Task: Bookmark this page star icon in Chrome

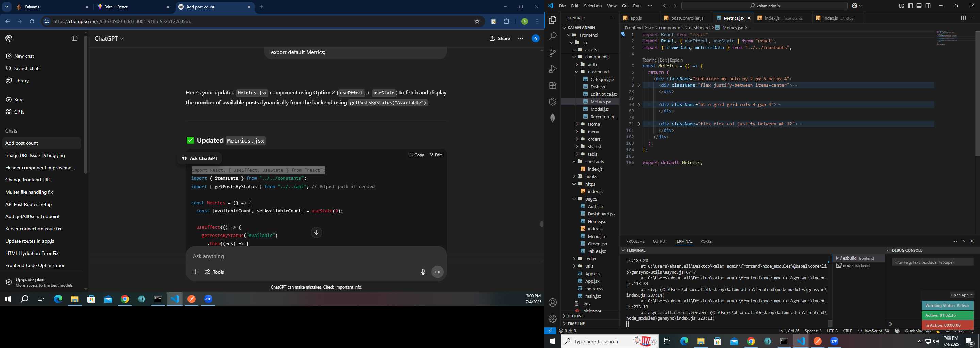Action: click(477, 22)
